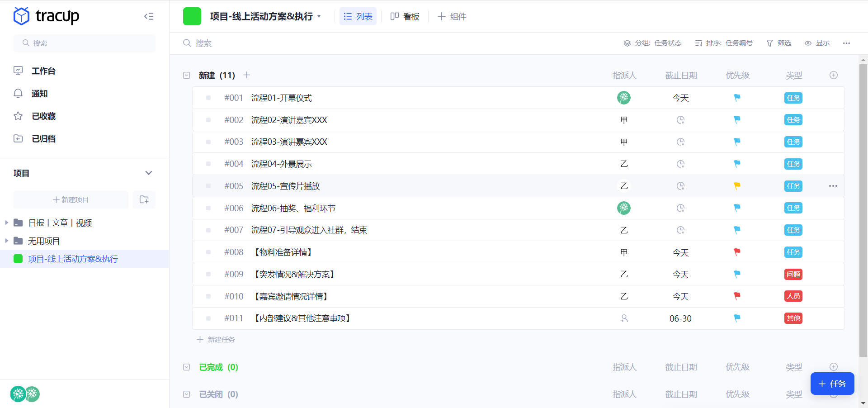This screenshot has height=408, width=868.
Task: Open the 分组 grouping options
Action: [x=652, y=43]
